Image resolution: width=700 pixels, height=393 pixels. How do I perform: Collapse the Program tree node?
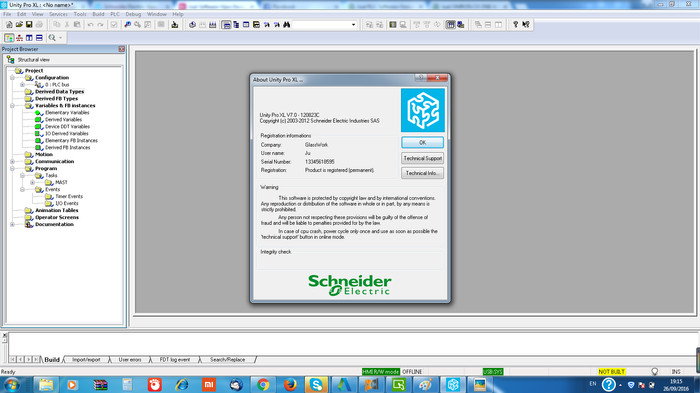point(12,168)
